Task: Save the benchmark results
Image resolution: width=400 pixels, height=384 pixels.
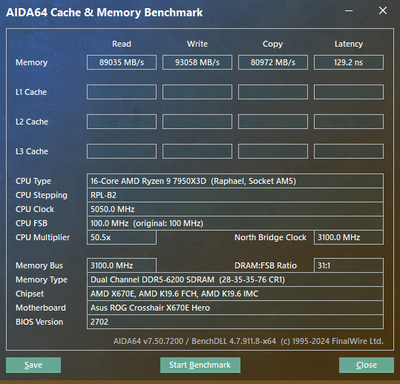Action: coord(33,365)
